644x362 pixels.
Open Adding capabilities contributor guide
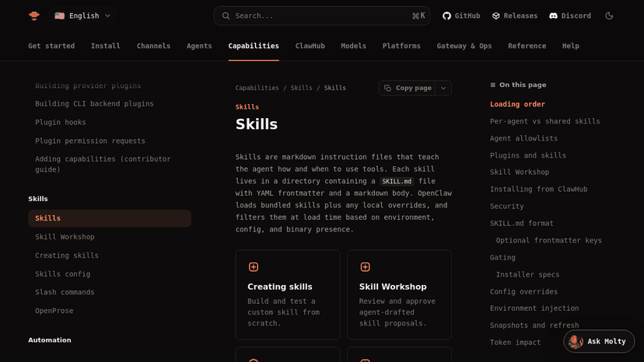[x=103, y=164]
